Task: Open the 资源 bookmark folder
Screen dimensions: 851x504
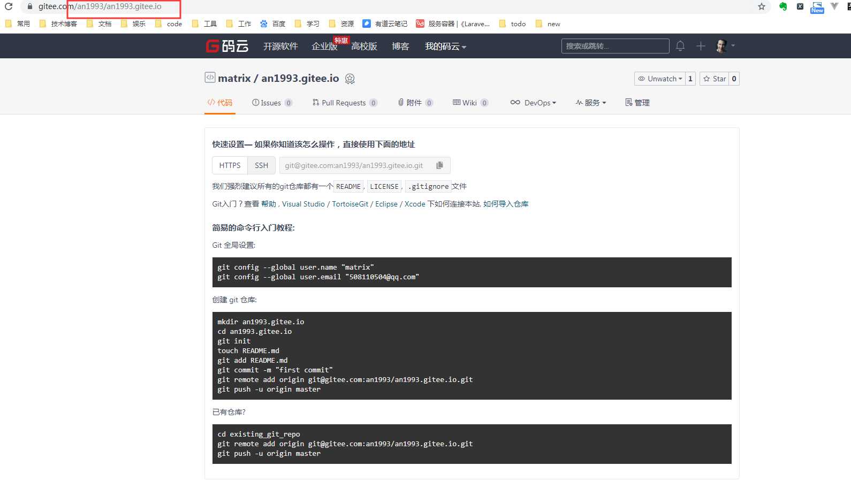Action: pos(341,24)
